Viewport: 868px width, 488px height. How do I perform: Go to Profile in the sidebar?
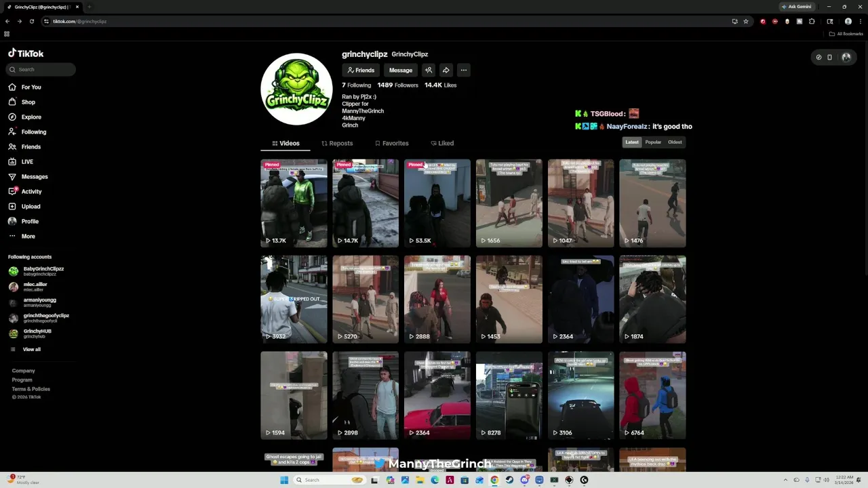coord(24,221)
